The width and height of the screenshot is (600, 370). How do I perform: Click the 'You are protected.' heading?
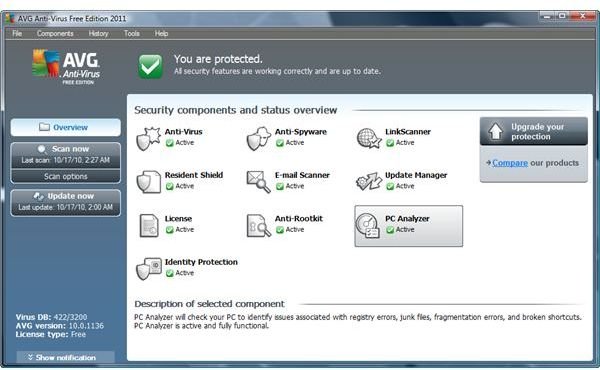point(218,59)
